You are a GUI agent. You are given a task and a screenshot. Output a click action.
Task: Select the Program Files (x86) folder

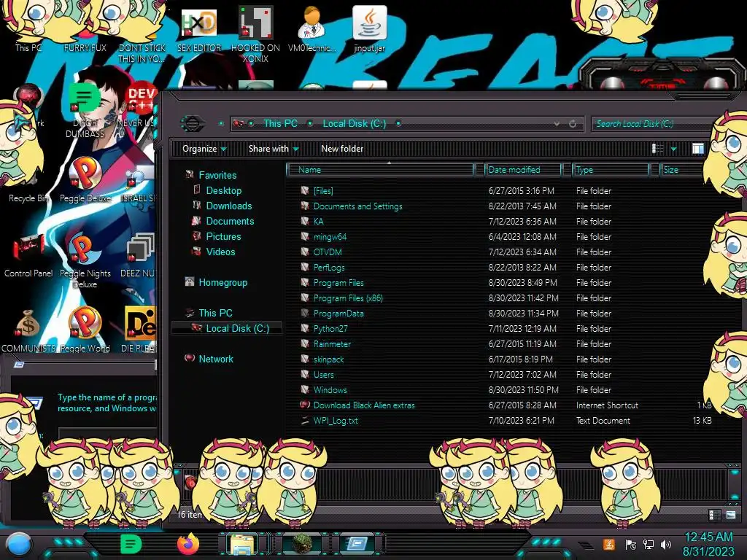[348, 298]
